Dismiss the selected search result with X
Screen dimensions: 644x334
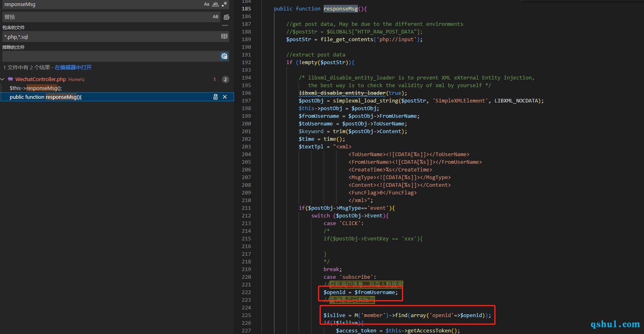tap(225, 97)
